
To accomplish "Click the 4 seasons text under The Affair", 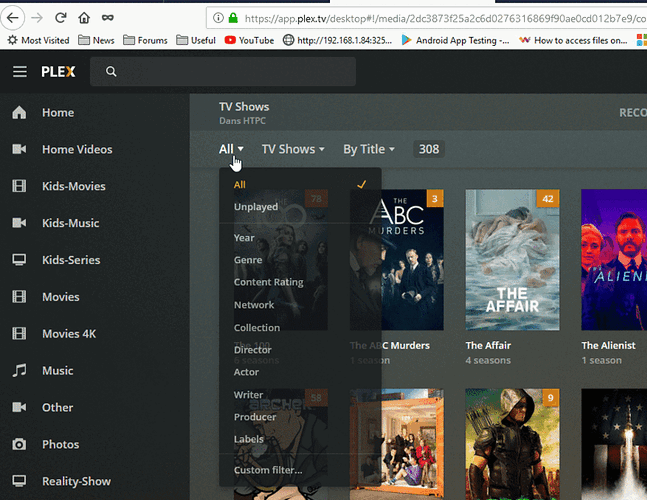I will pyautogui.click(x=488, y=361).
